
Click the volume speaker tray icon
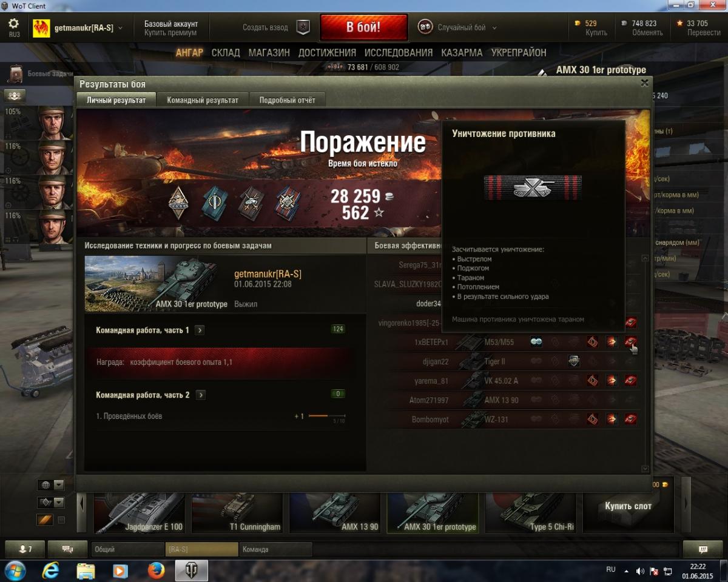[640, 571]
